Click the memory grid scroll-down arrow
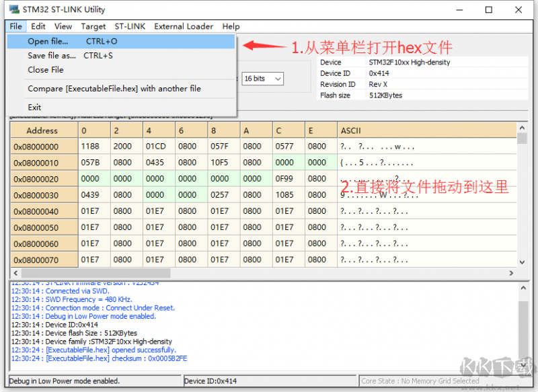 click(522, 263)
